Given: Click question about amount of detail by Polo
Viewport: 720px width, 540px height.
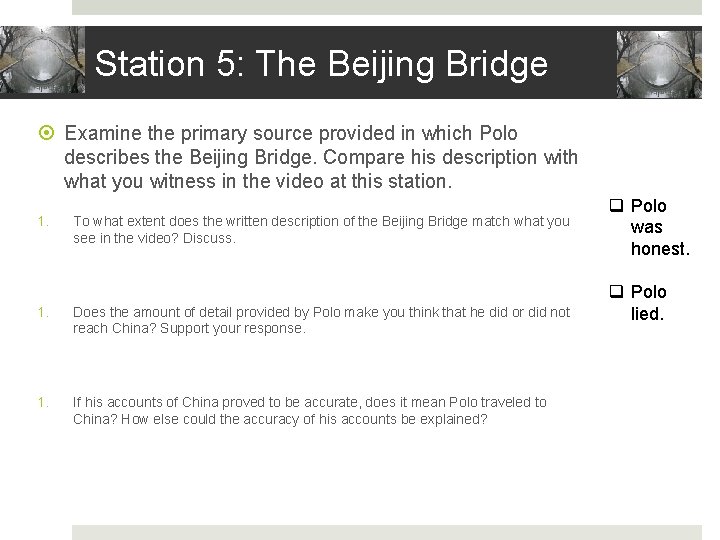Looking at the screenshot, I should 321,320.
